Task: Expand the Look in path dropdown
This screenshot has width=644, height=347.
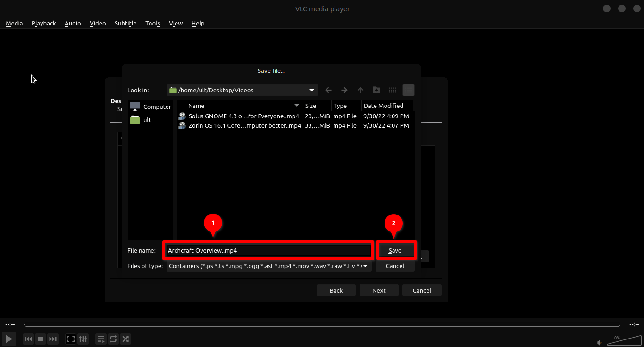Action: coord(312,90)
